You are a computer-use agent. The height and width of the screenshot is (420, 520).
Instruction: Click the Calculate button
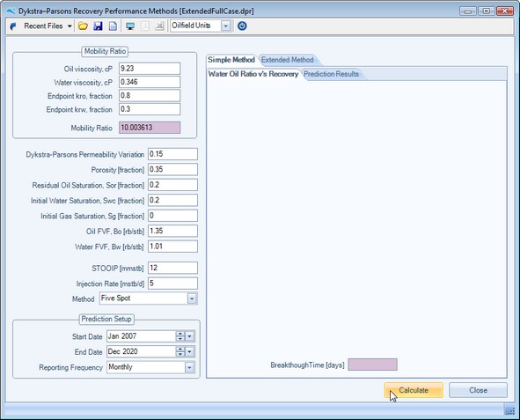coord(414,390)
